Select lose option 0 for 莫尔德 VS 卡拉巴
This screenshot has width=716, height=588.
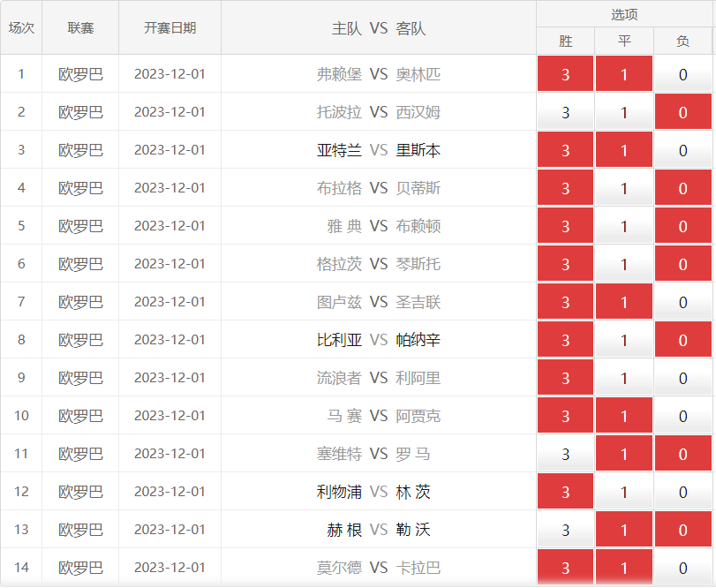683,567
